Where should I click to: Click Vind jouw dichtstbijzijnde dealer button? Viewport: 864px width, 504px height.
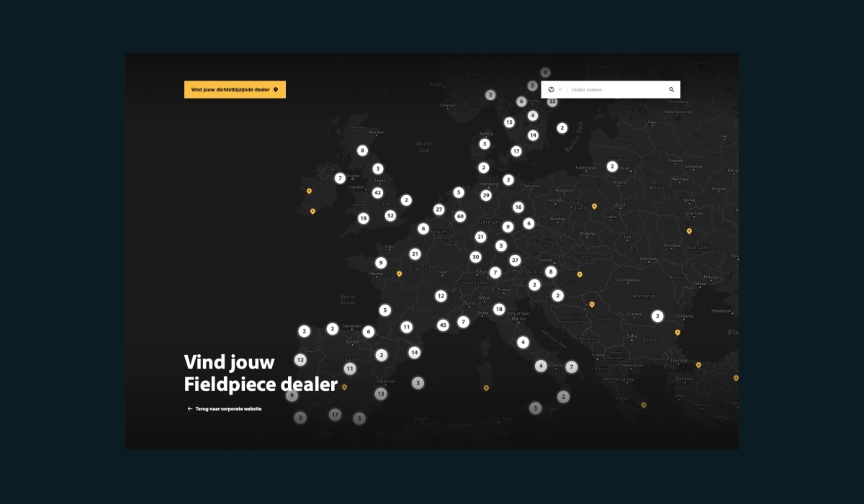(x=235, y=89)
